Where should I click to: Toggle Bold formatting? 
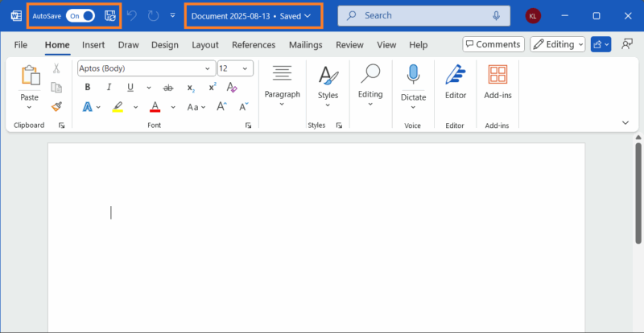click(x=88, y=87)
